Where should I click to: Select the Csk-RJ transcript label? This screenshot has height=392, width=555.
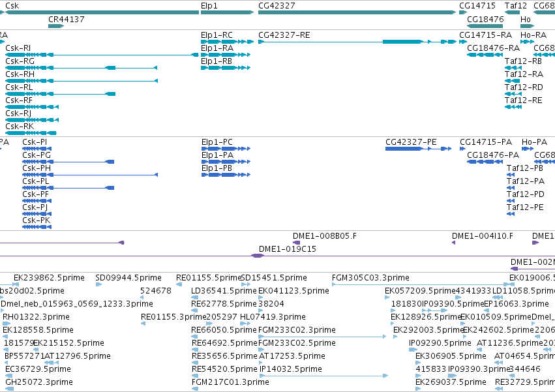[x=18, y=113]
